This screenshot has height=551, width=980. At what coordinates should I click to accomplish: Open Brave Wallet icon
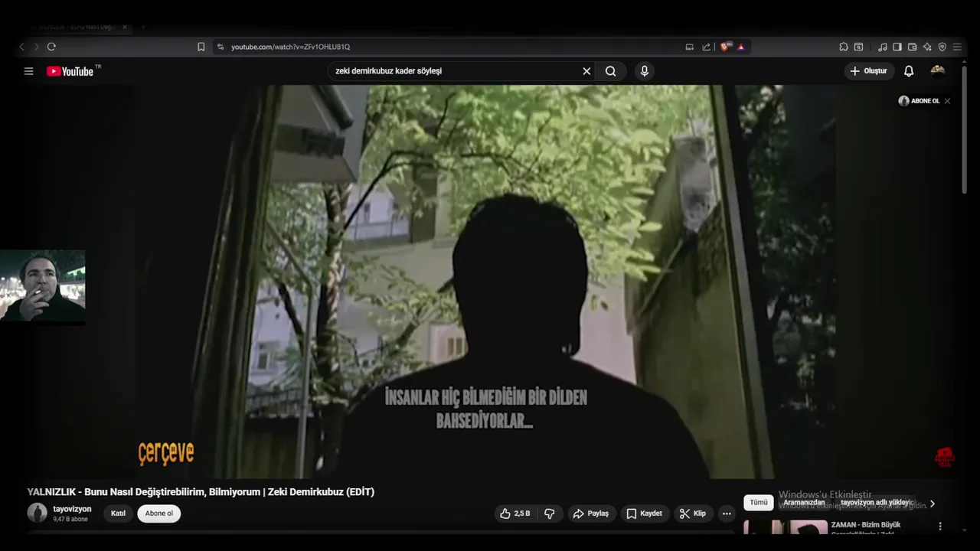[x=912, y=47]
